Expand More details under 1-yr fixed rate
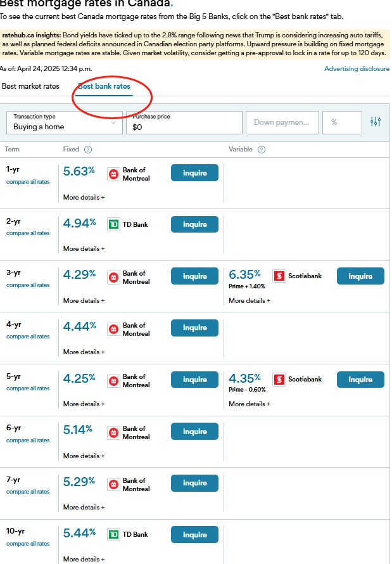This screenshot has width=392, height=564. pyautogui.click(x=84, y=197)
